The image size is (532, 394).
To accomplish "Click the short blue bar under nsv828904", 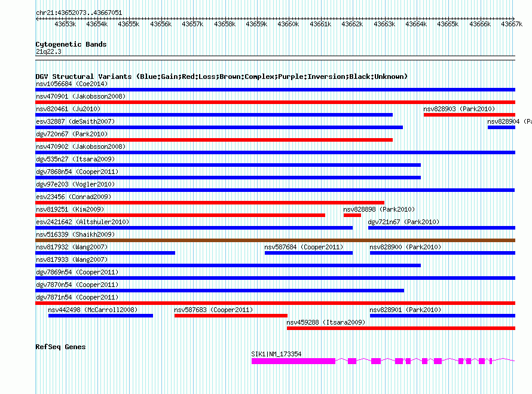I will point(502,127).
